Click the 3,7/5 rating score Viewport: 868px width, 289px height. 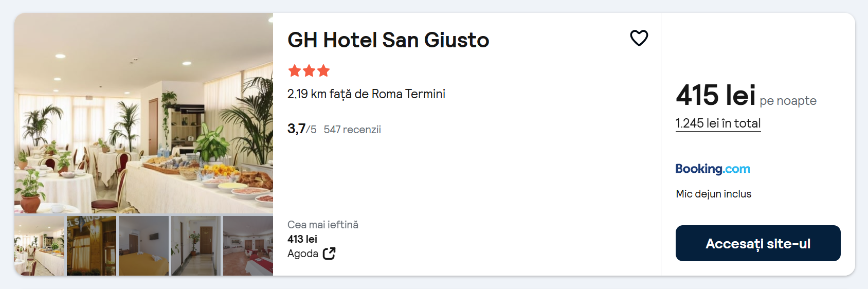coord(302,129)
